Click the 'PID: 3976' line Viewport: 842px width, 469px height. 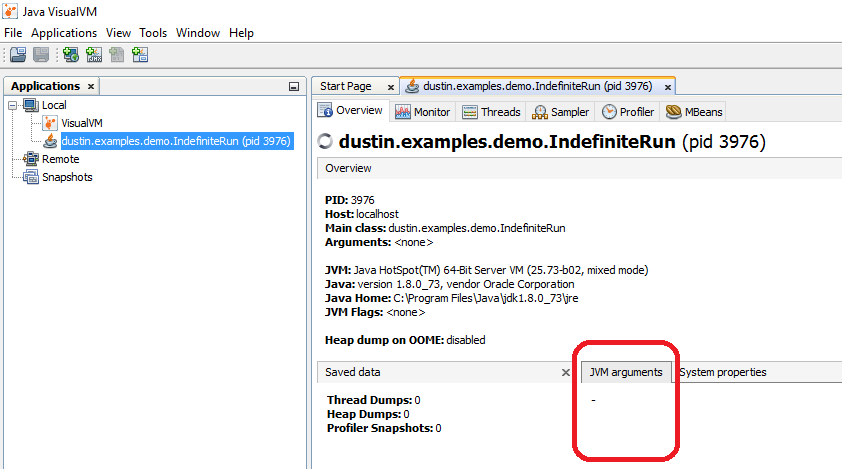350,200
